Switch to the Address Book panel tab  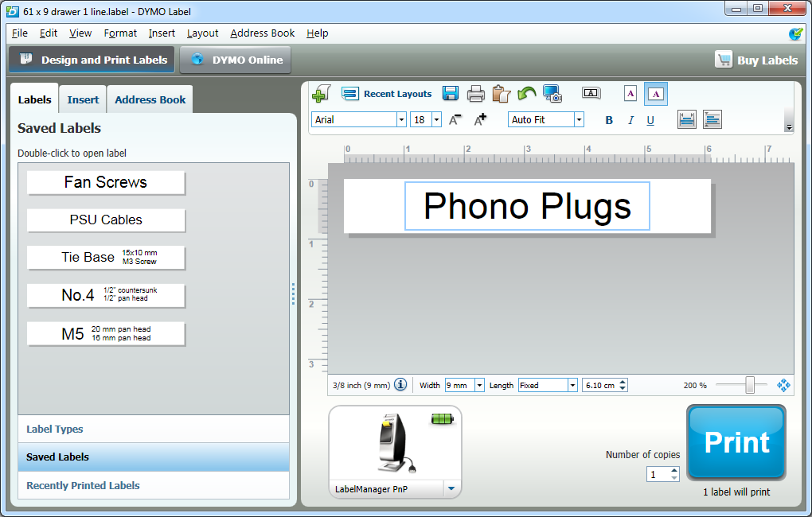150,99
